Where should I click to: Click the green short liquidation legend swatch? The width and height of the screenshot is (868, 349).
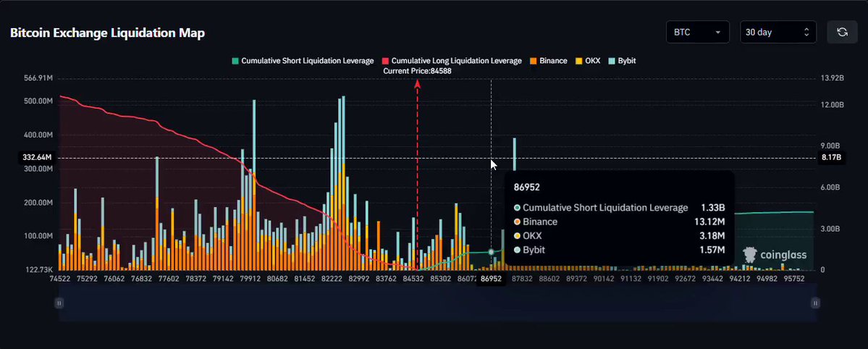[x=235, y=61]
